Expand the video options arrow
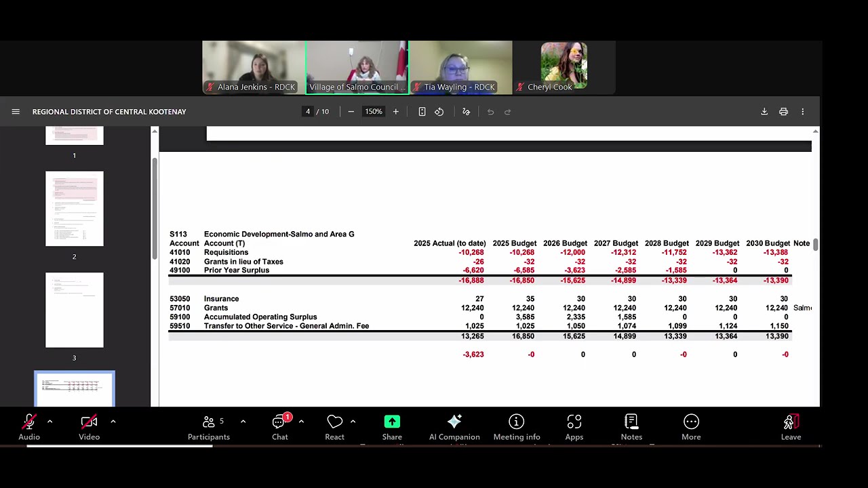Image resolution: width=868 pixels, height=488 pixels. coord(113,422)
